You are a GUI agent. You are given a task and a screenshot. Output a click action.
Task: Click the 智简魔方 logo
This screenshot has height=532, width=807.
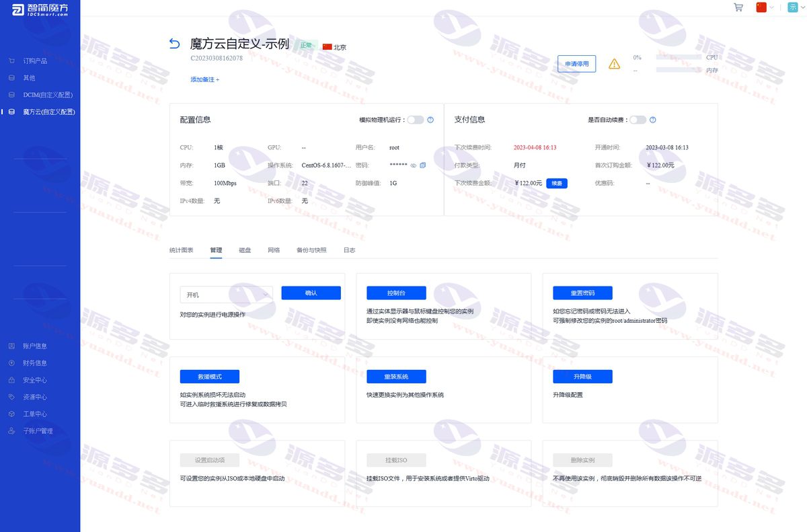pos(40,9)
